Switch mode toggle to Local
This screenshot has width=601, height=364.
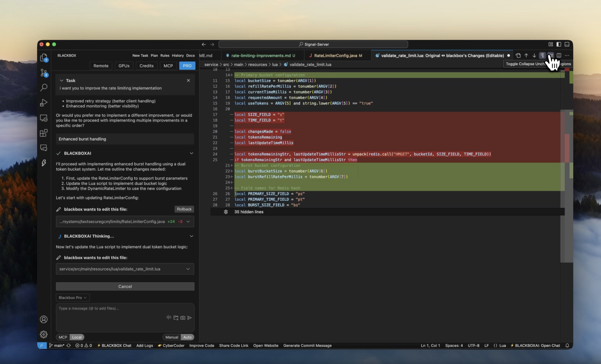pos(77,337)
